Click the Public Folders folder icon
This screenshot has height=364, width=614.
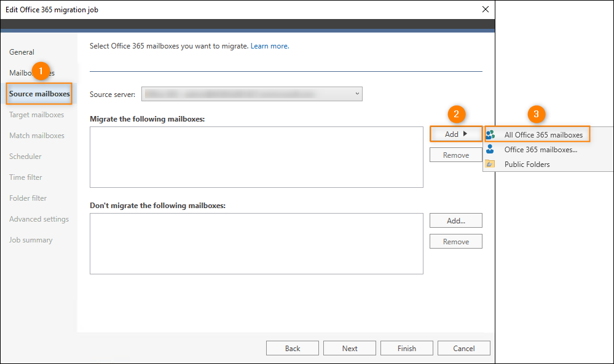pyautogui.click(x=490, y=165)
